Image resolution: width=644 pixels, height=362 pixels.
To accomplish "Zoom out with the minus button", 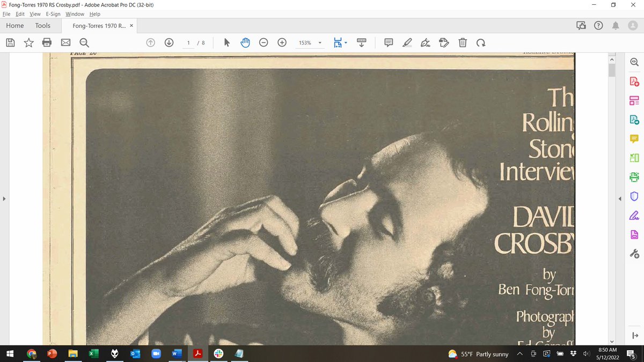I will [264, 42].
